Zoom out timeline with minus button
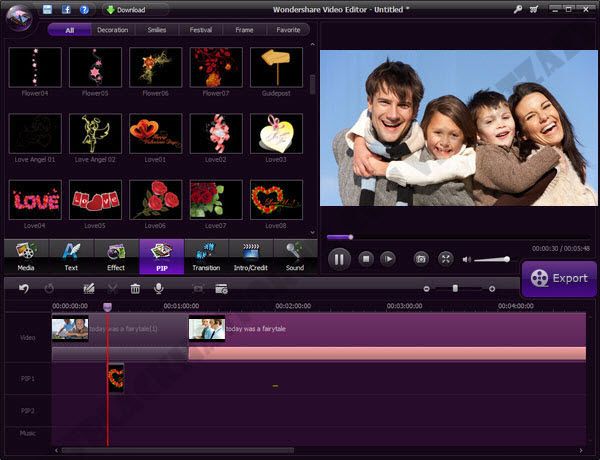Viewport: 600px width, 460px height. pyautogui.click(x=426, y=289)
